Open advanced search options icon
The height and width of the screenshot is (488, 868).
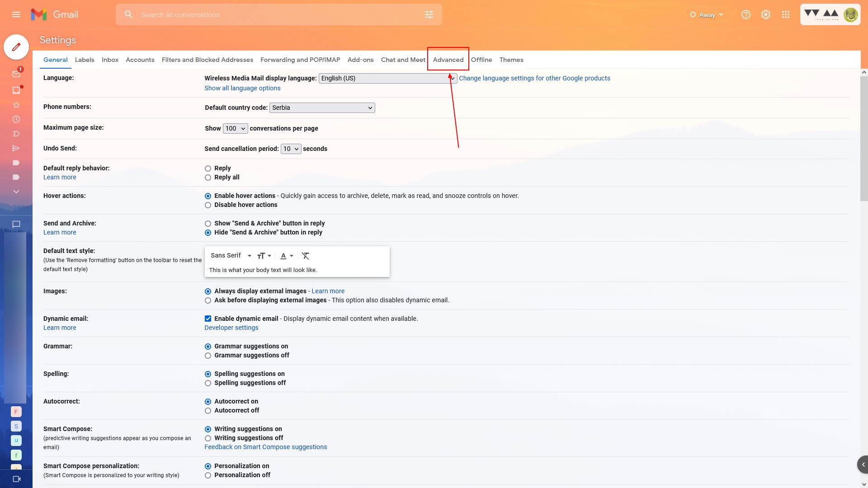[429, 14]
